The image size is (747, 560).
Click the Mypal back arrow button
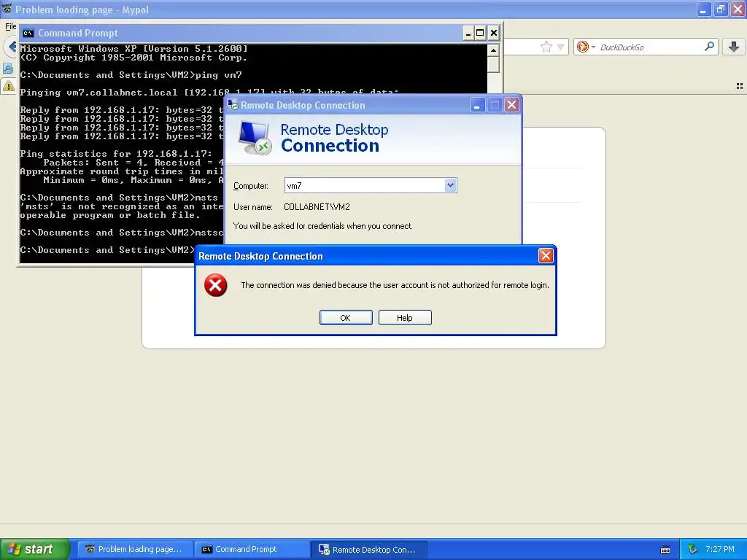10,47
